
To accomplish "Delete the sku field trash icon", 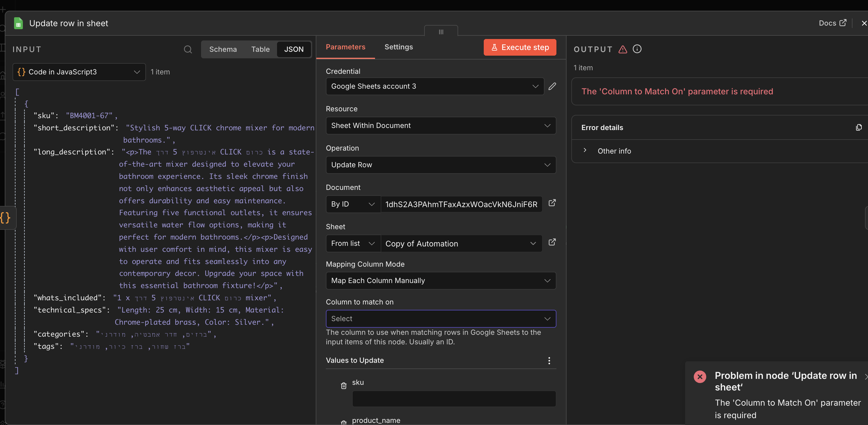I will click(x=343, y=386).
